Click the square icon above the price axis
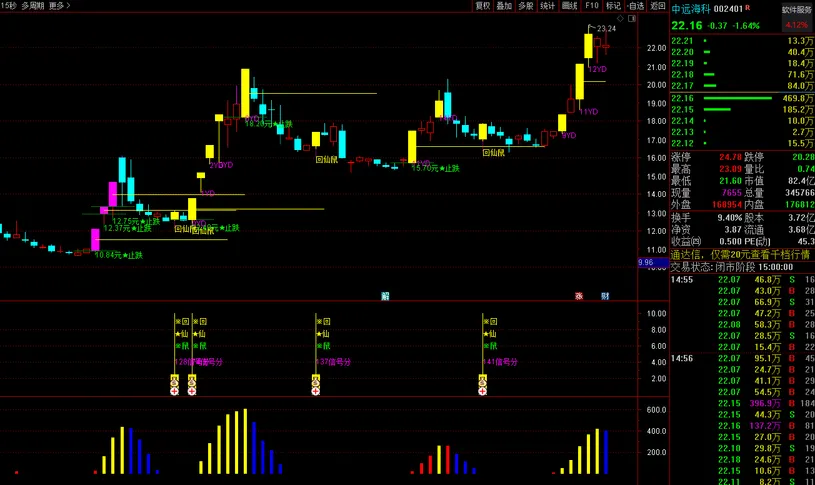Viewport: 815px width, 485px height. click(633, 18)
